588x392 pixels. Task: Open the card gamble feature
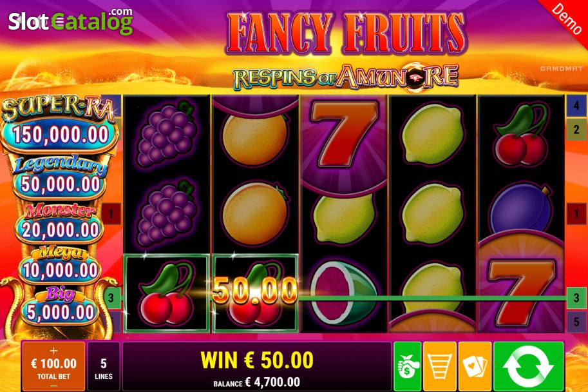coord(475,366)
